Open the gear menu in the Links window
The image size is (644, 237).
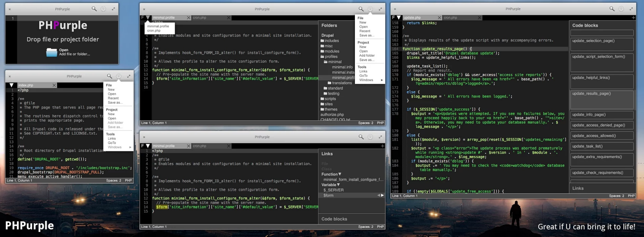[370, 137]
